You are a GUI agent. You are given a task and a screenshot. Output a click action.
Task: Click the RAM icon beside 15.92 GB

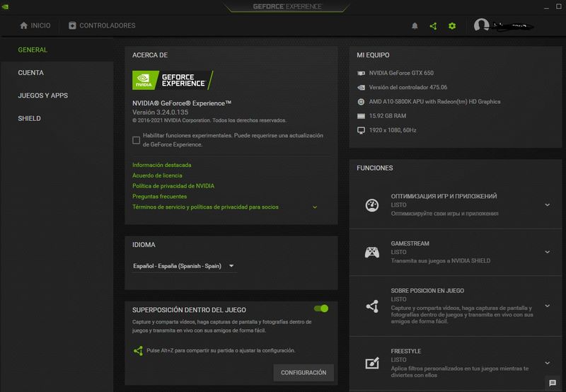[x=361, y=116]
